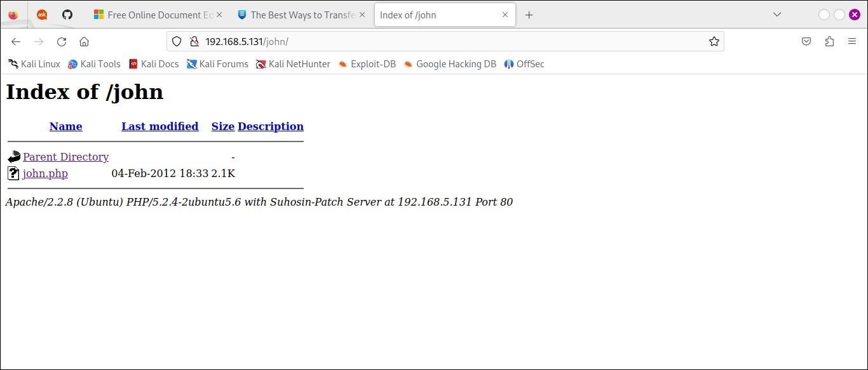The width and height of the screenshot is (868, 370).
Task: Save page to Pocket icon
Action: 806,42
